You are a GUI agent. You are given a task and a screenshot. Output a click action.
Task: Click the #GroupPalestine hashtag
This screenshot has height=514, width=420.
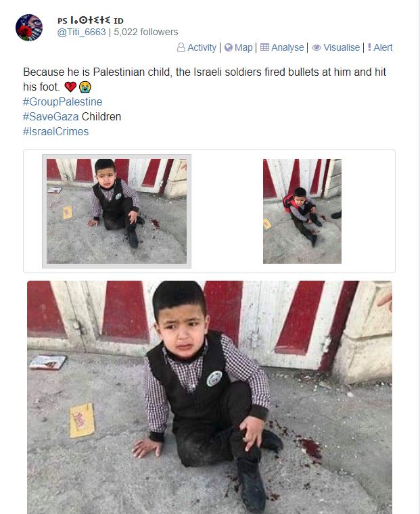click(x=63, y=101)
